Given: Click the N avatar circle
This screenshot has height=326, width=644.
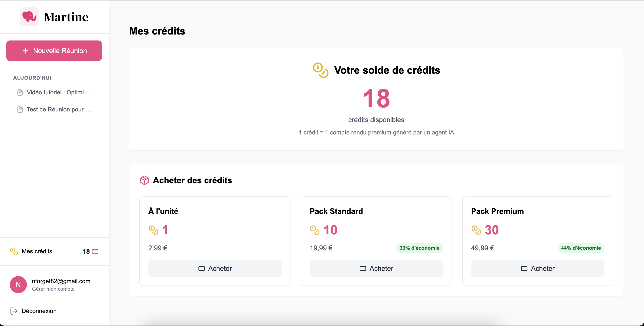Looking at the screenshot, I should (x=18, y=284).
